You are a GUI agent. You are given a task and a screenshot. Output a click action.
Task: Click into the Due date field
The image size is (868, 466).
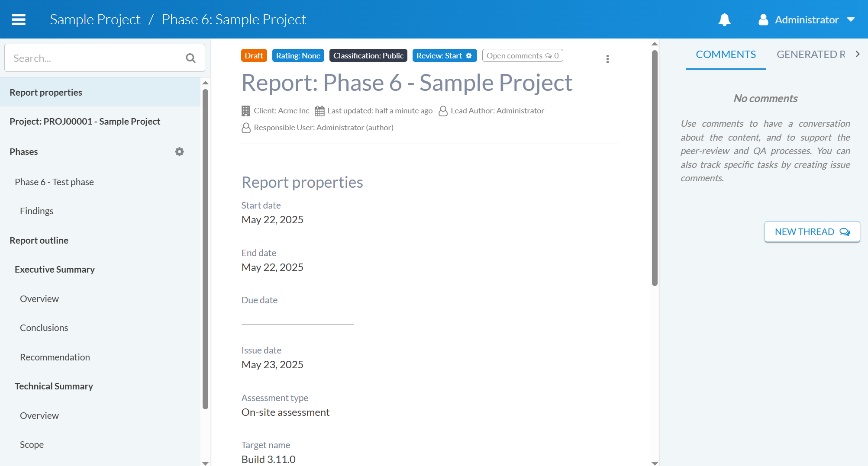point(297,317)
